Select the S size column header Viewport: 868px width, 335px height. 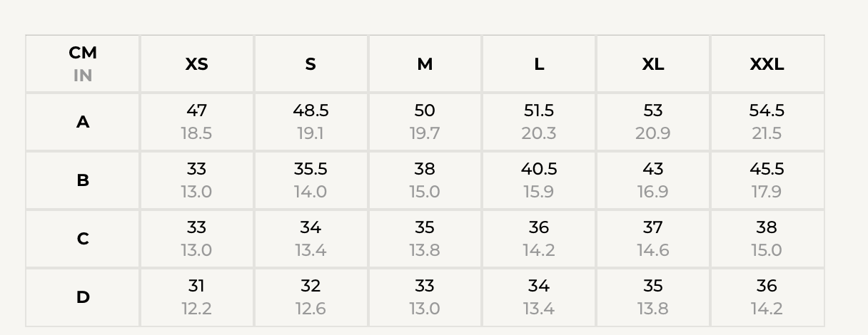(x=311, y=64)
